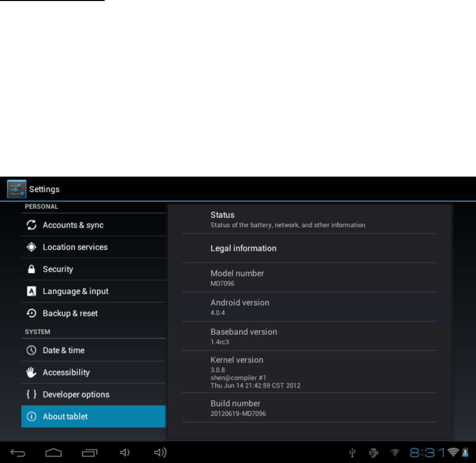Raise volume with the loud speaker icon
The image size is (476, 463).
(x=160, y=453)
